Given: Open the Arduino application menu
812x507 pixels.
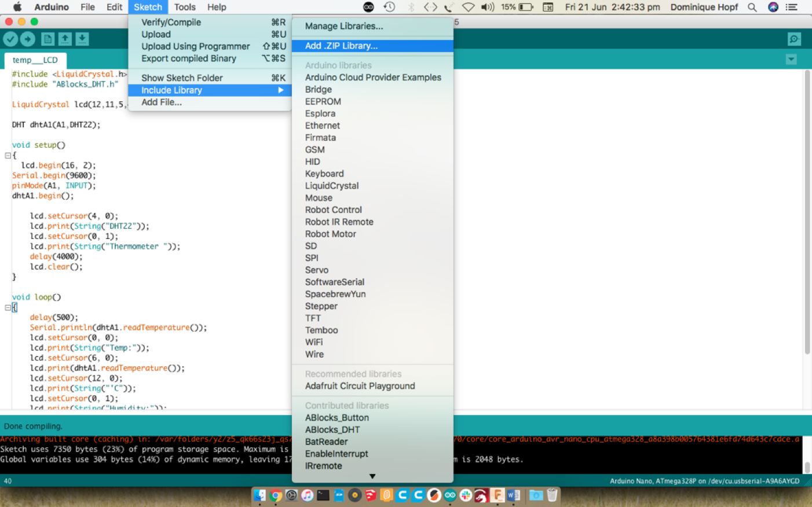Looking at the screenshot, I should pos(52,7).
